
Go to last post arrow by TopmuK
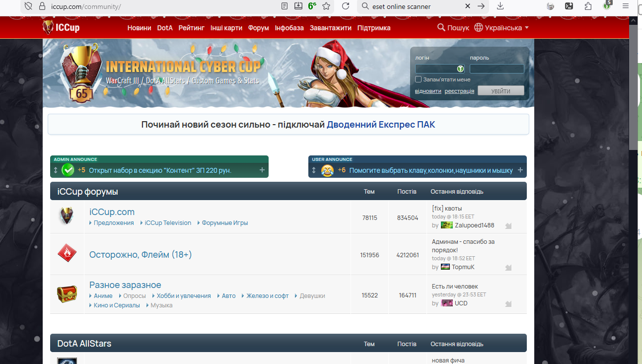508,268
